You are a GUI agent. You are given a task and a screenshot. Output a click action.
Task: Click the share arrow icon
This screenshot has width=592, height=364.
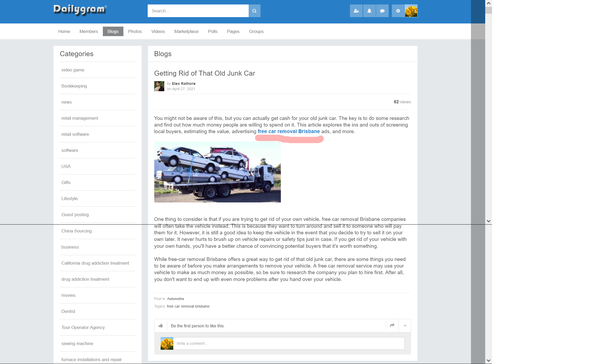coord(392,326)
